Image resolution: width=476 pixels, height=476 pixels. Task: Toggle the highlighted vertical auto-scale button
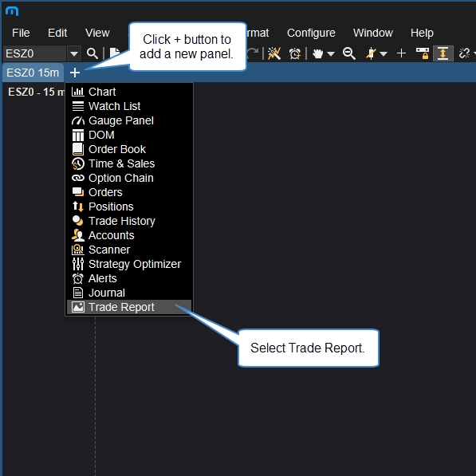(443, 53)
